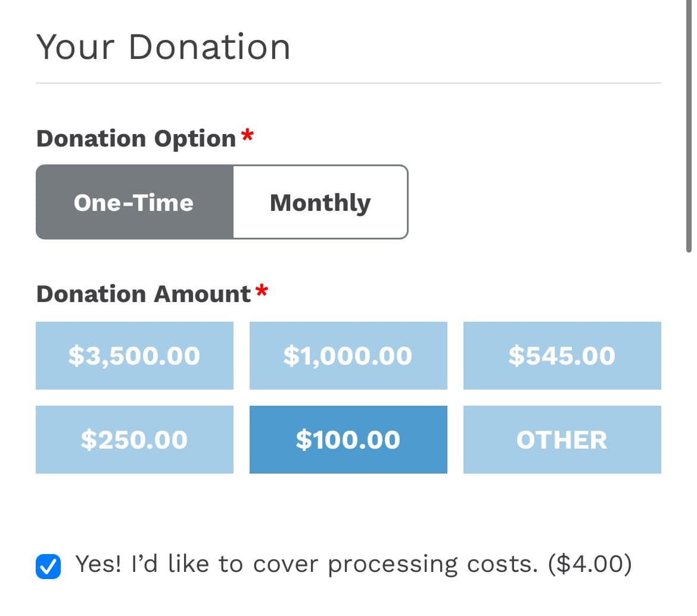This screenshot has width=697, height=616.
Task: Click the red asterisk beside Donation Option
Action: (247, 136)
